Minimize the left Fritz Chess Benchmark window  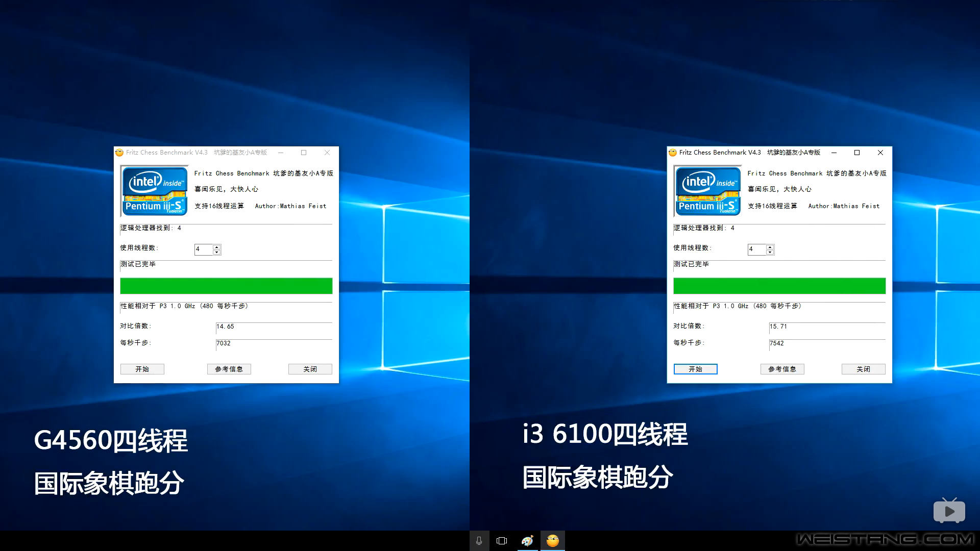coord(280,153)
